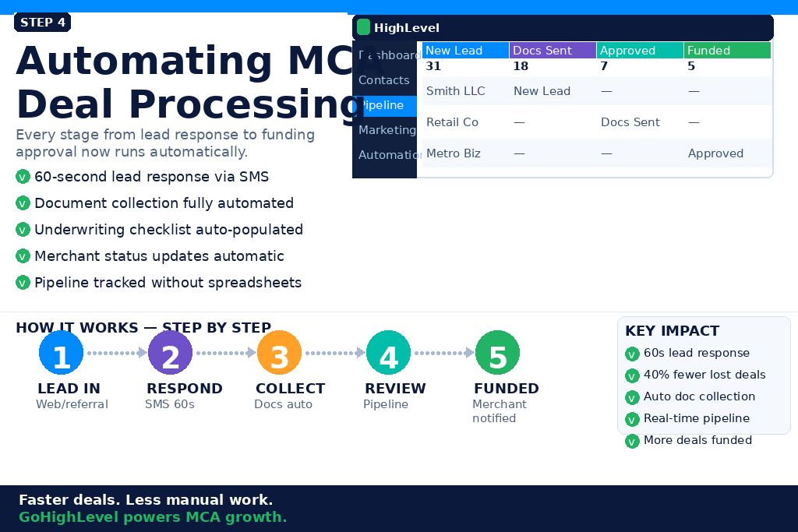The image size is (798, 532).
Task: Open the Metro Biz deal row
Action: tap(597, 153)
